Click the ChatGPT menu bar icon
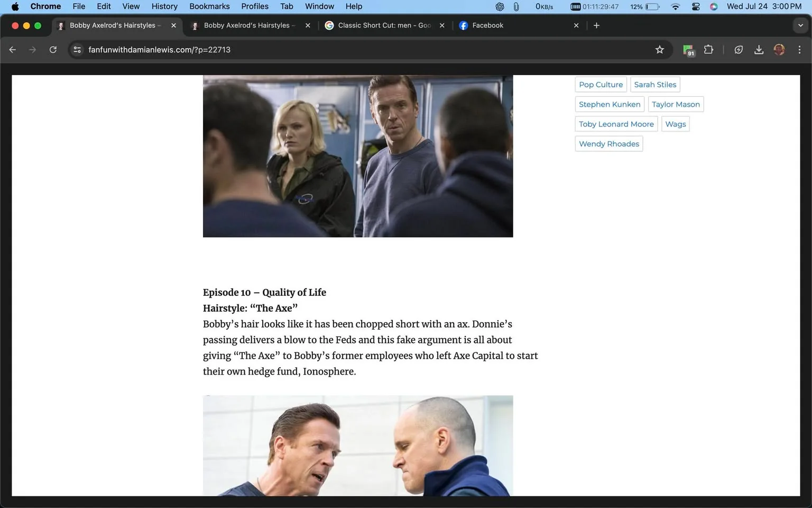This screenshot has height=508, width=812. (500, 6)
